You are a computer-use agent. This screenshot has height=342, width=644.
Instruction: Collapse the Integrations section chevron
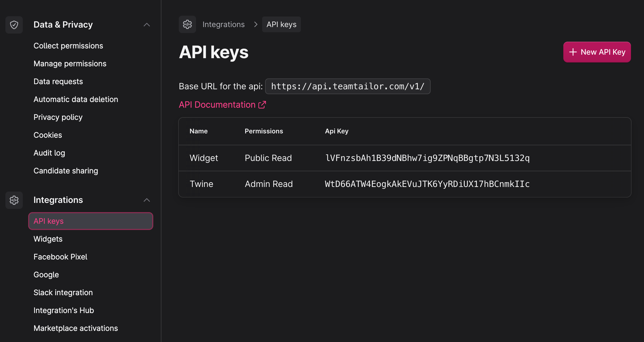(147, 200)
